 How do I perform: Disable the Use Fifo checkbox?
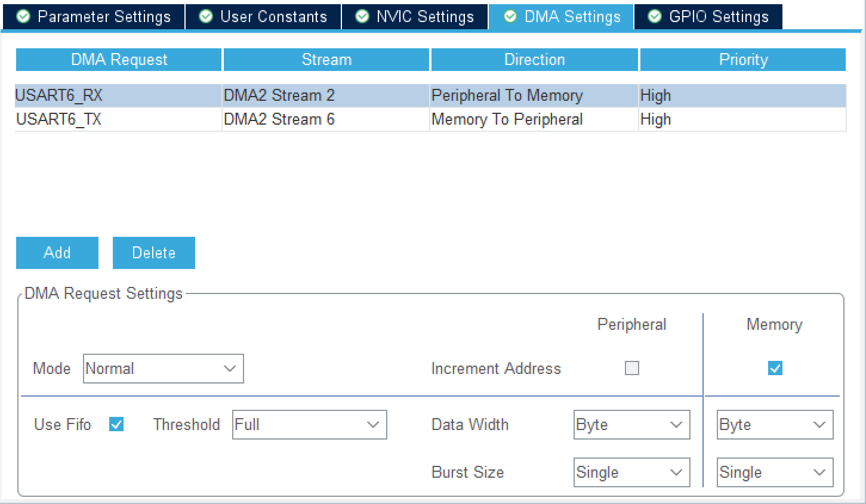[116, 424]
